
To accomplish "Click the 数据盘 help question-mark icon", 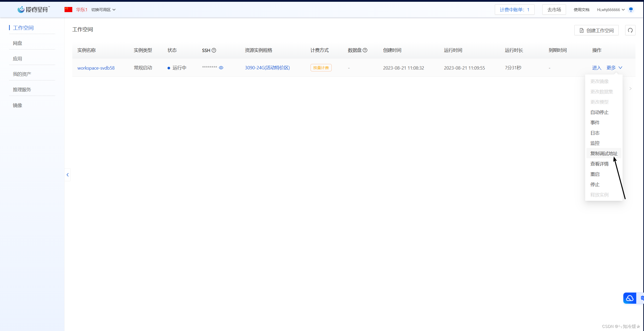I will 365,50.
